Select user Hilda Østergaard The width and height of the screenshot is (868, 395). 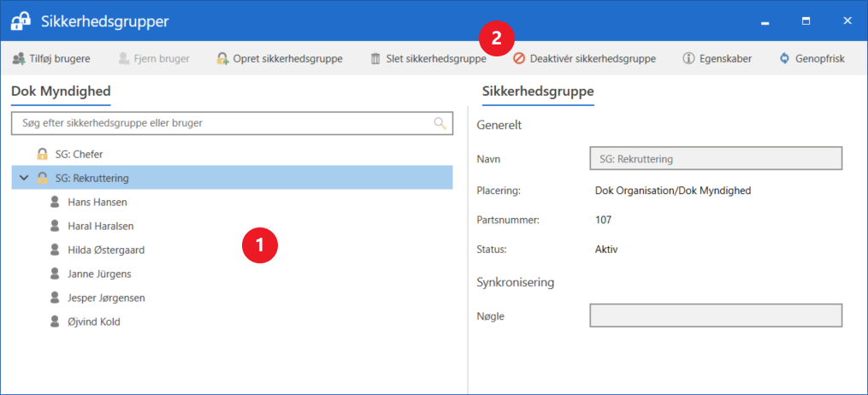tap(105, 251)
